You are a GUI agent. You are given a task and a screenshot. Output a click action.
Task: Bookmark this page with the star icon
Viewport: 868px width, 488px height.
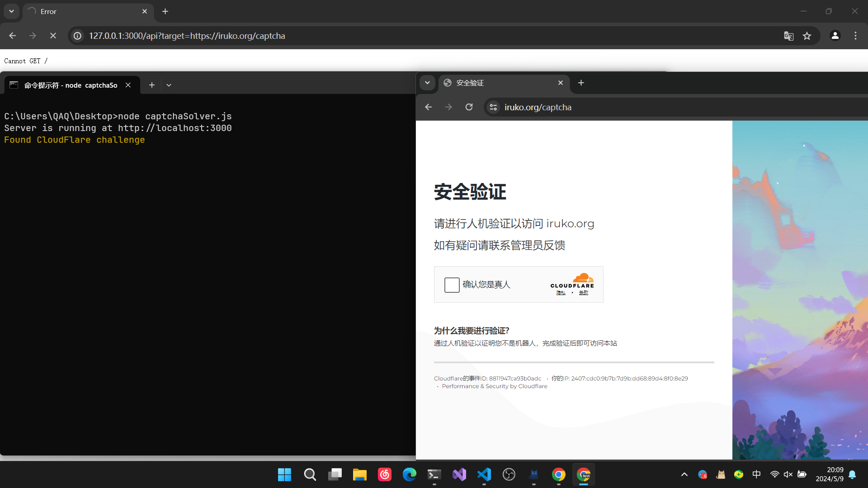click(x=807, y=36)
